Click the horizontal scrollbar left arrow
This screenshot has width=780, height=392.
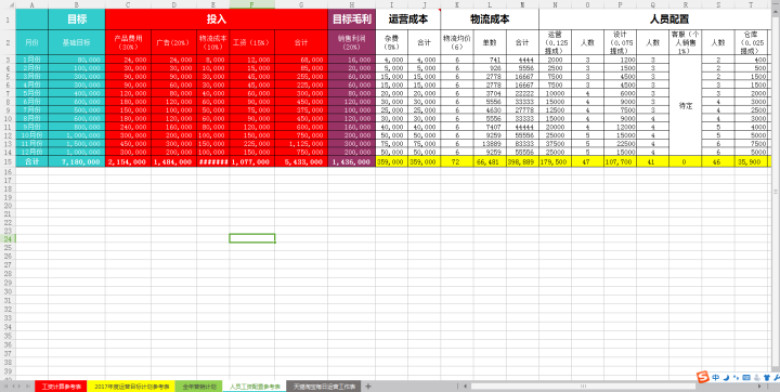[x=466, y=386]
